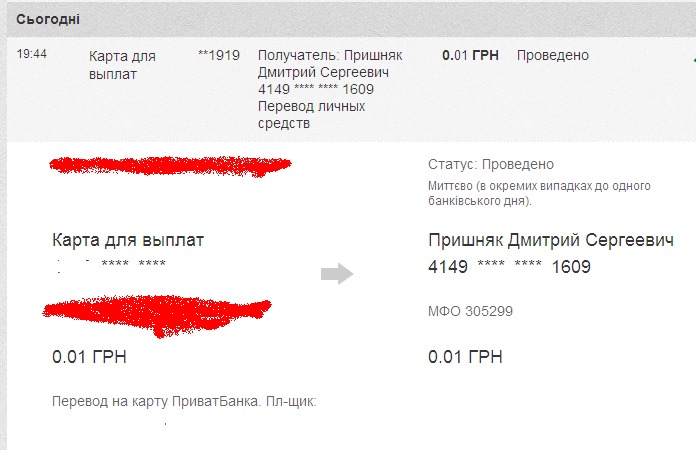The image size is (696, 450).
Task: Select the large "Карта для выплат" sender heading
Action: click(x=128, y=241)
